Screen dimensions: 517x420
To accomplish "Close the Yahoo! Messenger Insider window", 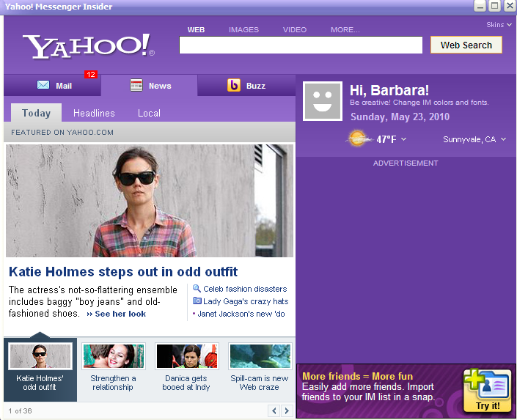I will [510, 6].
